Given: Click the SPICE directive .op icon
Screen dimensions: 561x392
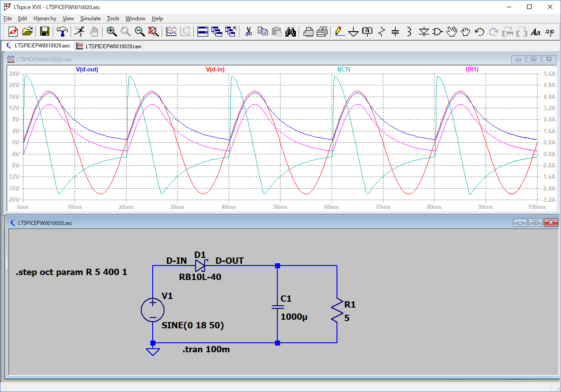Looking at the screenshot, I should click(x=549, y=32).
